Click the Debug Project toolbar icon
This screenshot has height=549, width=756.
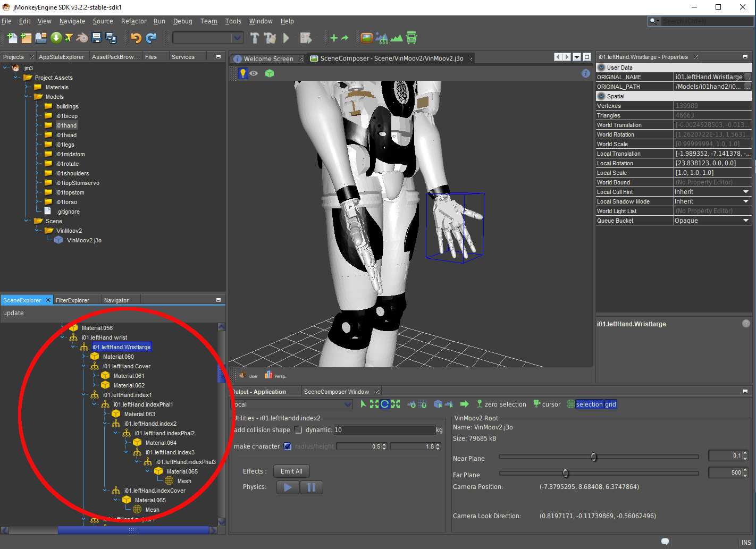(306, 38)
